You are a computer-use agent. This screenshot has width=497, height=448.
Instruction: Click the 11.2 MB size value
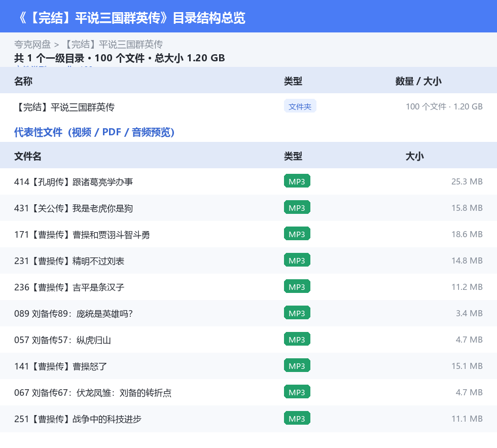tap(467, 287)
